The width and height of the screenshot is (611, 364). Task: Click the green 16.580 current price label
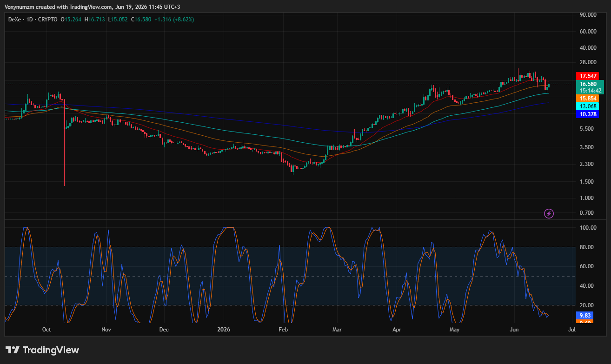point(588,84)
